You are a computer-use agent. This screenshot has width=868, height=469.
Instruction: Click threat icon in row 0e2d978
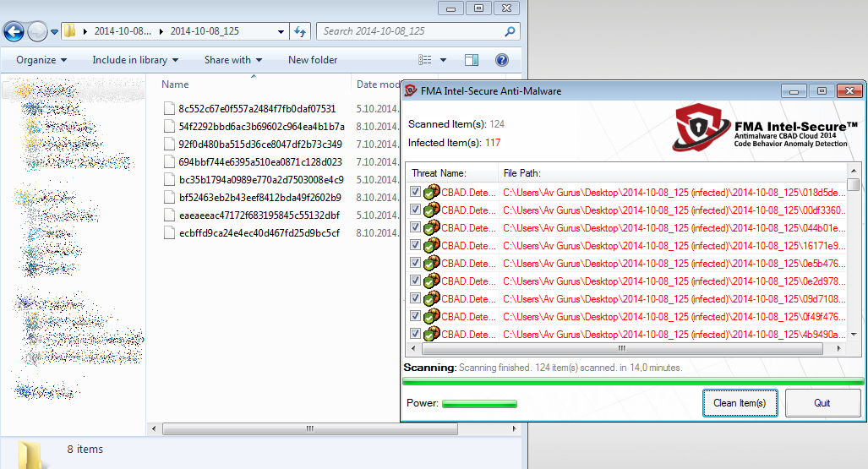point(432,281)
